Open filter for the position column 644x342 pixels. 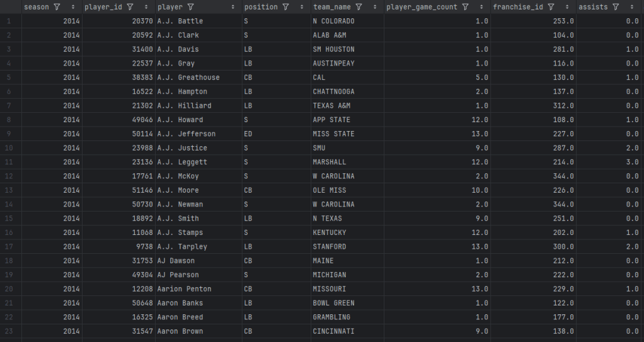[285, 7]
